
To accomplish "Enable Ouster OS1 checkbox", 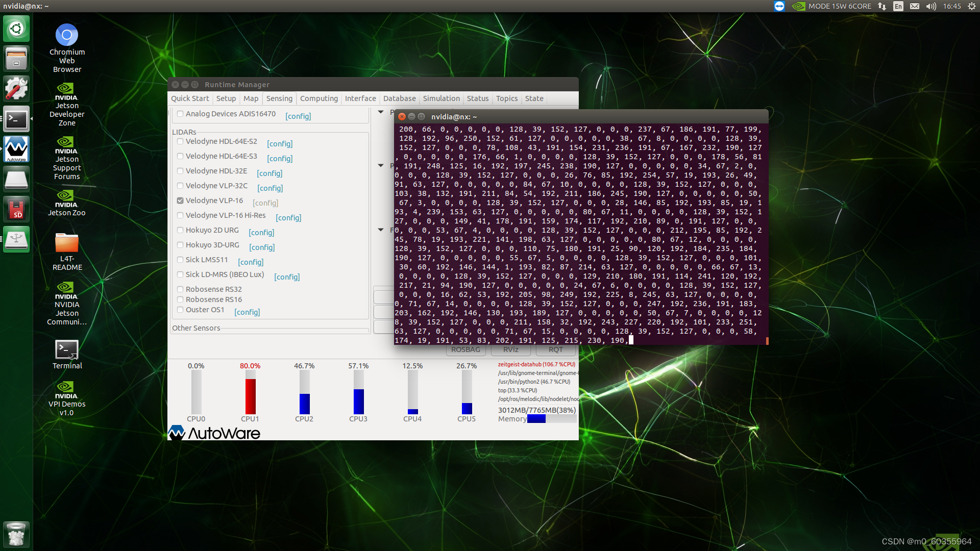I will pos(180,310).
